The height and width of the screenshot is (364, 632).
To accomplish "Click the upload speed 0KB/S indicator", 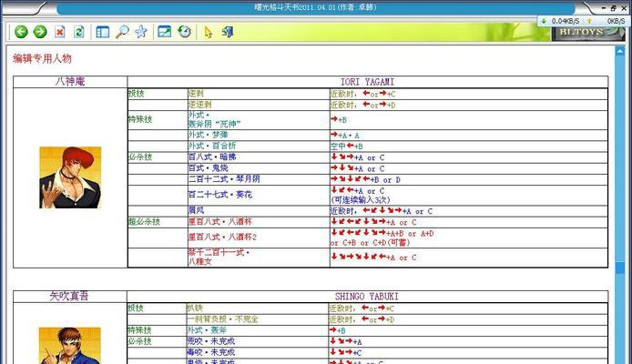I will coord(606,21).
